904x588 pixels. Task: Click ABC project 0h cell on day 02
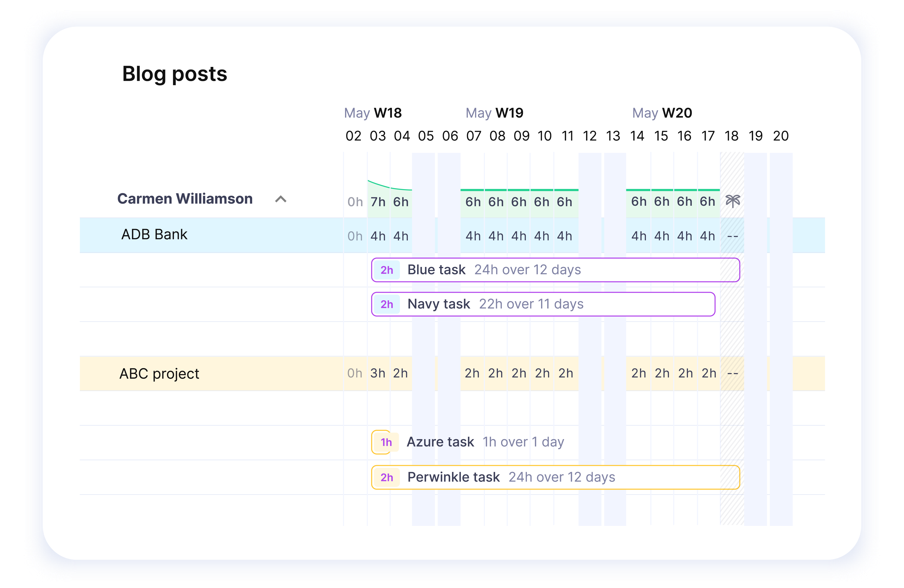tap(355, 373)
